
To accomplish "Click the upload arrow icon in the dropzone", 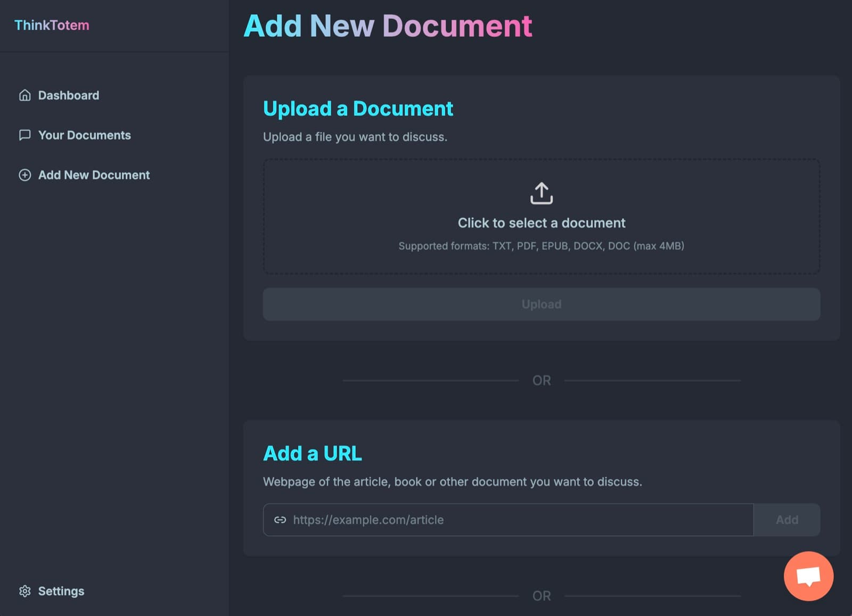I will click(541, 193).
